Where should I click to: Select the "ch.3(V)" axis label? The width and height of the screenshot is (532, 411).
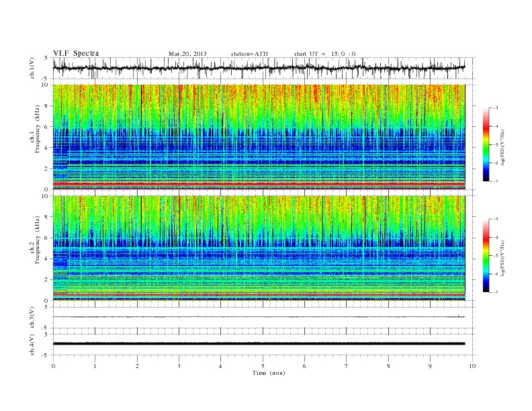tap(32, 318)
